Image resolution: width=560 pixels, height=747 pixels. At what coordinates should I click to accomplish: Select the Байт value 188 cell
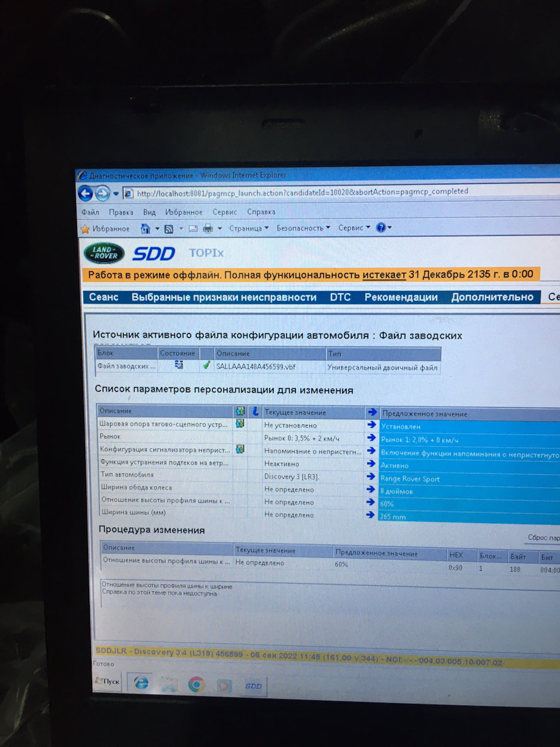514,569
